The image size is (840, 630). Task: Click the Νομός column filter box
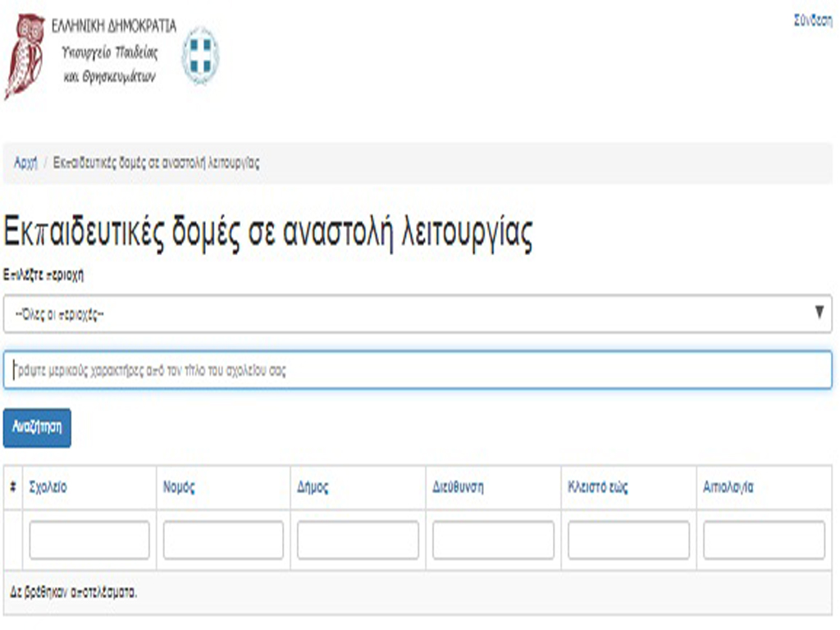(223, 540)
